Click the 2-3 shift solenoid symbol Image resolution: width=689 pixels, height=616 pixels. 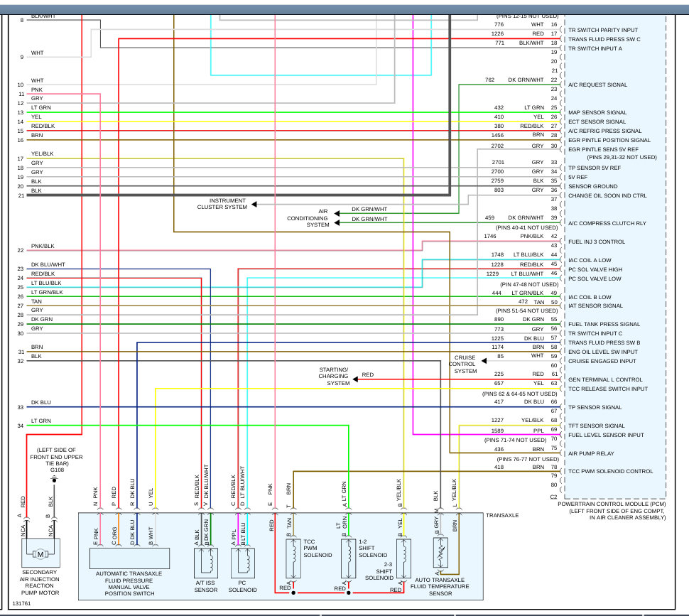(404, 559)
